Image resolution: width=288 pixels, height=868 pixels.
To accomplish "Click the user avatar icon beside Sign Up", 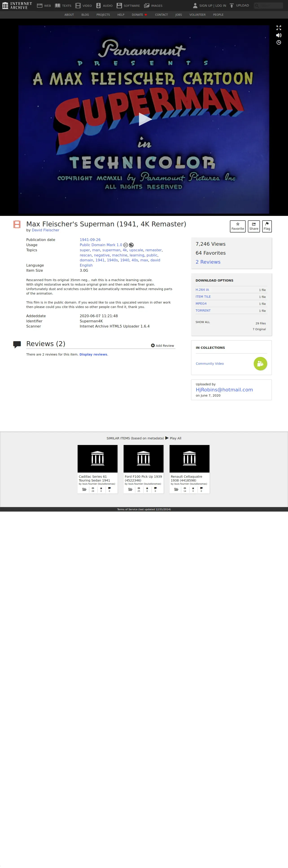I will click(x=195, y=5).
